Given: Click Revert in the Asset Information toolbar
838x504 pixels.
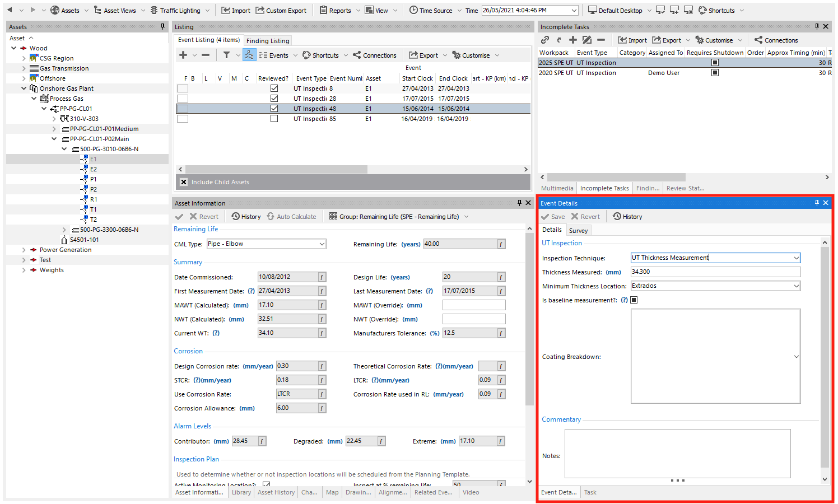Looking at the screenshot, I should tap(204, 217).
